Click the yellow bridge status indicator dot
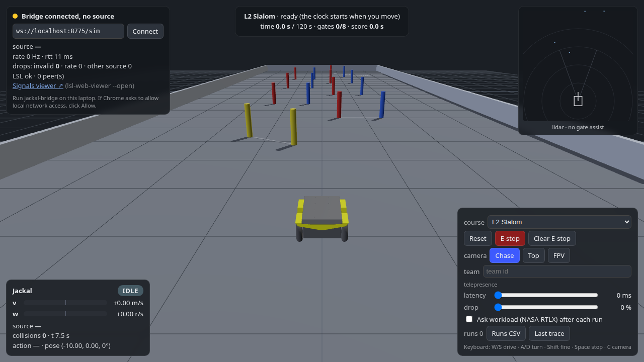The height and width of the screenshot is (362, 644). pyautogui.click(x=15, y=16)
